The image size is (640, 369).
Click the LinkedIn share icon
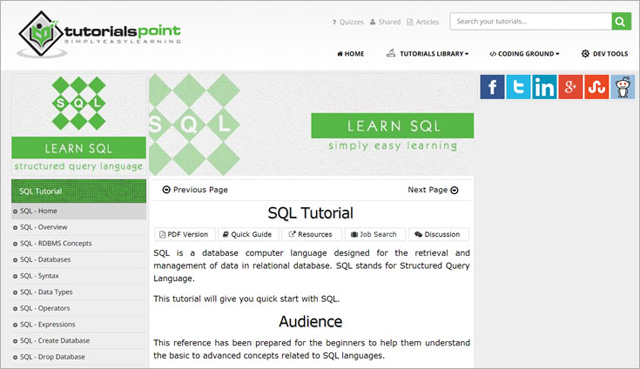click(544, 87)
